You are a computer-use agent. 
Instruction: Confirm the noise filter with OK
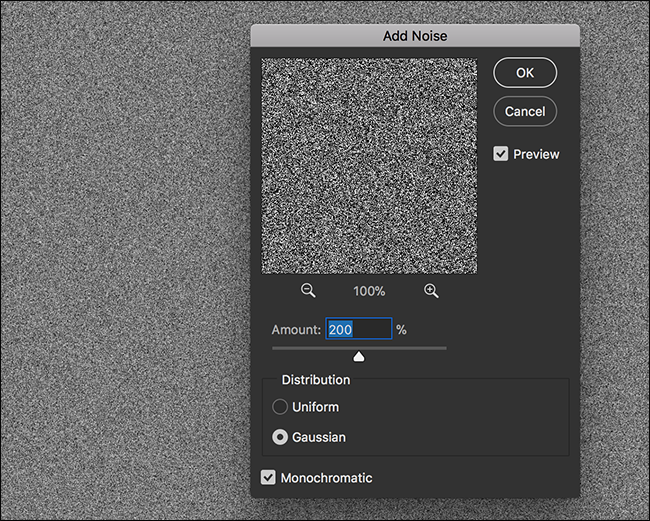(525, 73)
